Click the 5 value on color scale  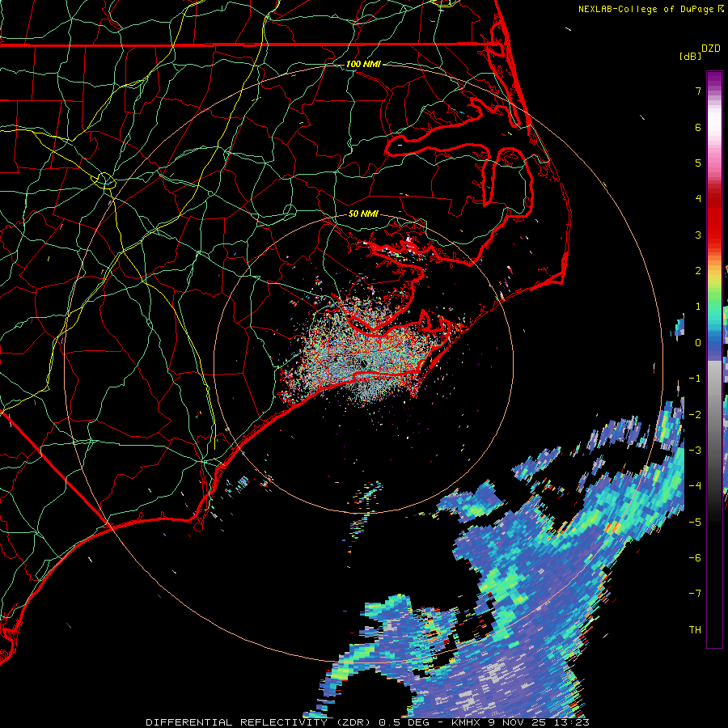[698, 163]
